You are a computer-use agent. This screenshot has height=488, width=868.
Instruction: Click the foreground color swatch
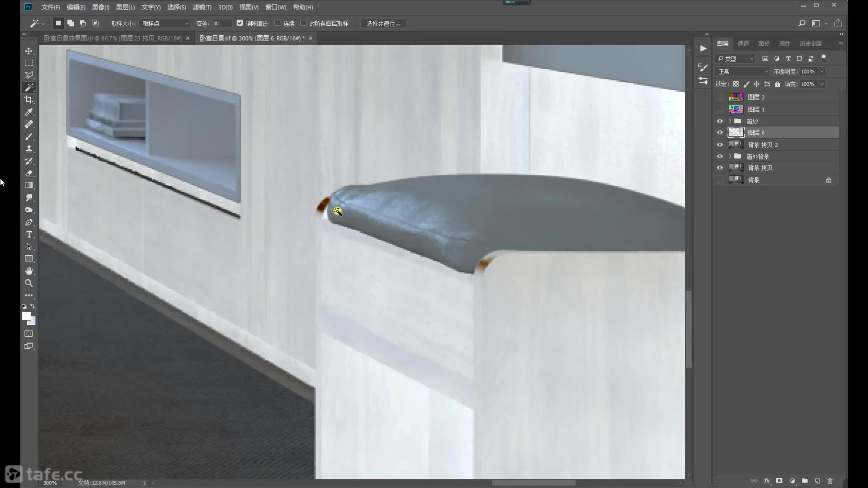(x=26, y=316)
